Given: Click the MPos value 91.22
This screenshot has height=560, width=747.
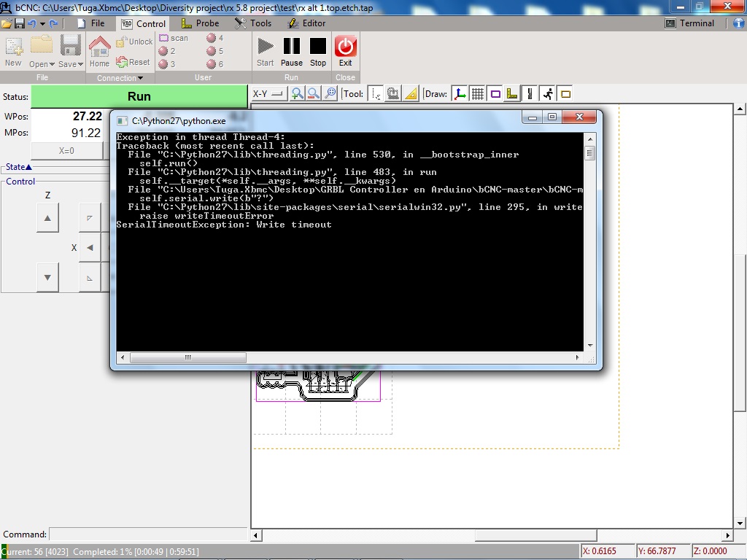Looking at the screenshot, I should coord(86,133).
